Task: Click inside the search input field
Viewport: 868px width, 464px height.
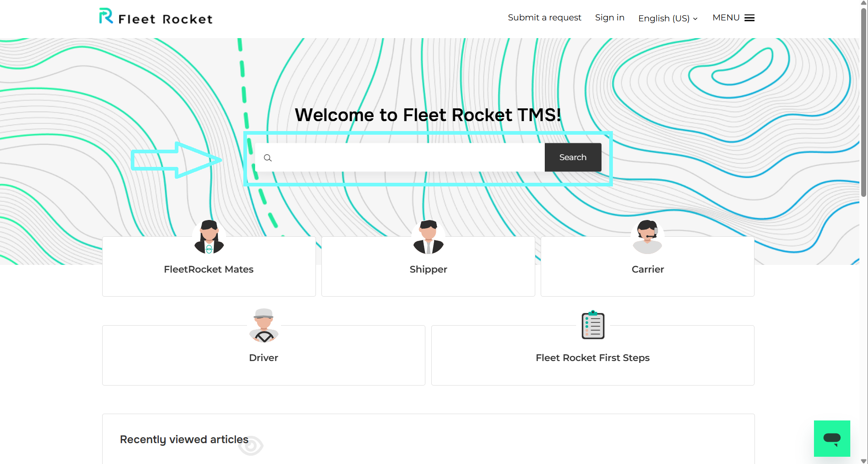Action: (399, 157)
